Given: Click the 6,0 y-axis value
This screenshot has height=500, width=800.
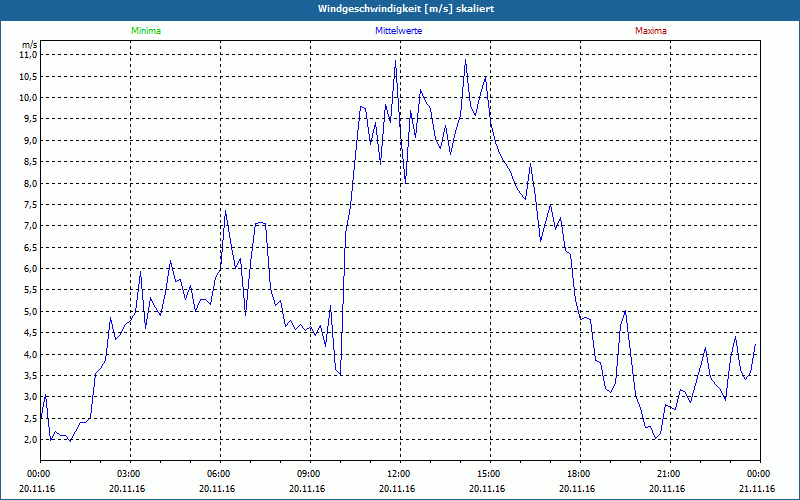Looking at the screenshot, I should click(30, 268).
